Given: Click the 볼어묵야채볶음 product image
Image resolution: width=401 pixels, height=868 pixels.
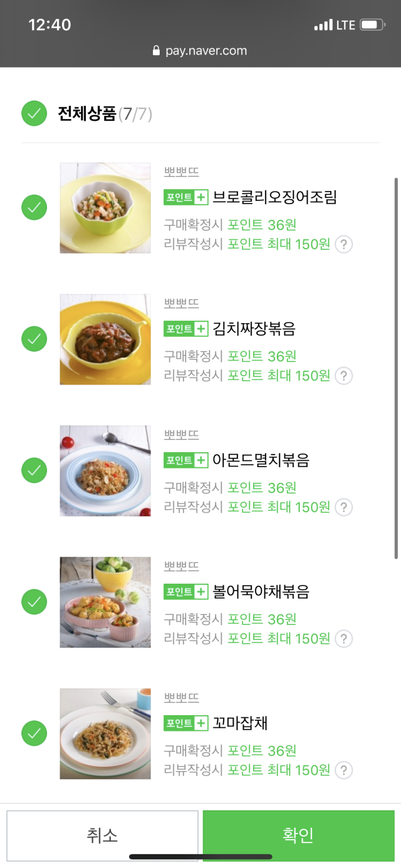Looking at the screenshot, I should (105, 602).
